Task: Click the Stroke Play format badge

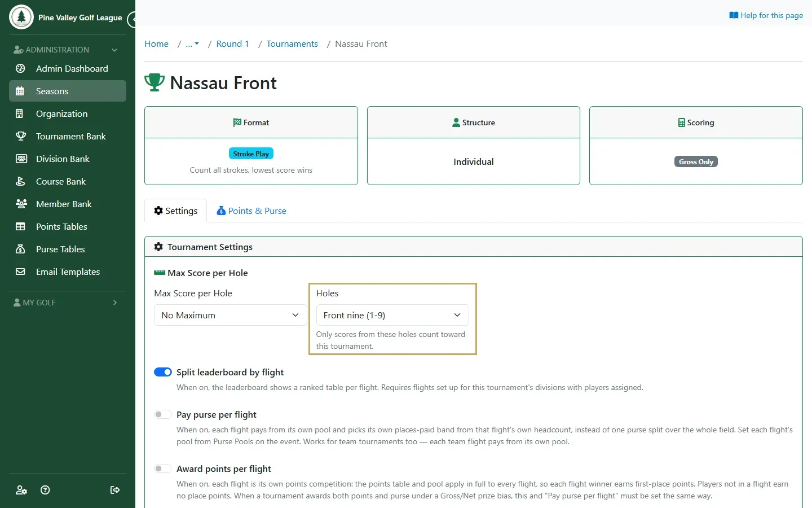Action: click(x=251, y=154)
